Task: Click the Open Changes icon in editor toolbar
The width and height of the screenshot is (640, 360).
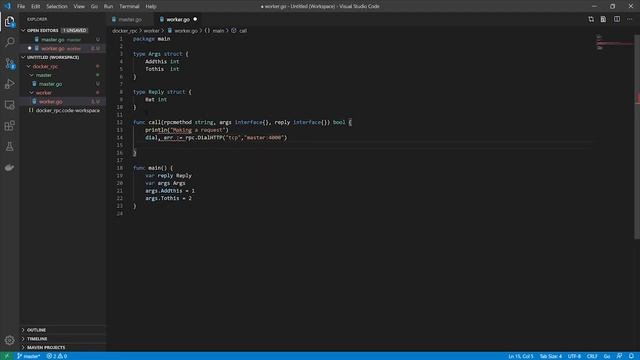Action: [591, 19]
